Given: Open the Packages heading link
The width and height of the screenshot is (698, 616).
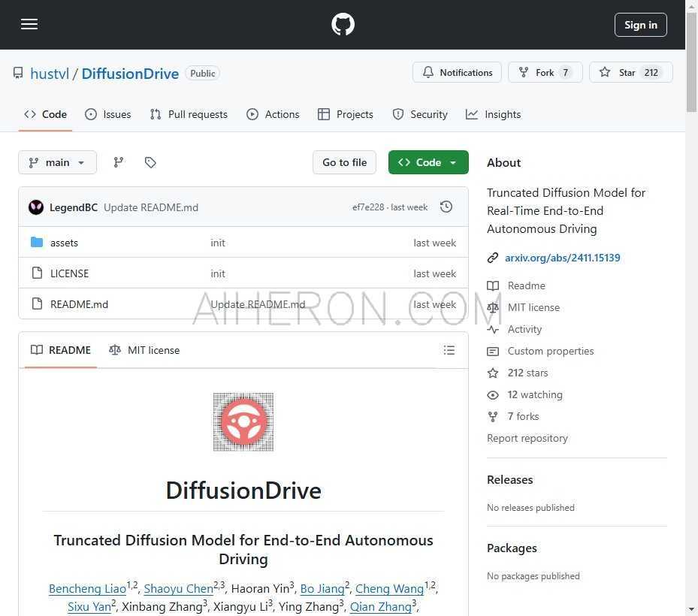Looking at the screenshot, I should [512, 548].
